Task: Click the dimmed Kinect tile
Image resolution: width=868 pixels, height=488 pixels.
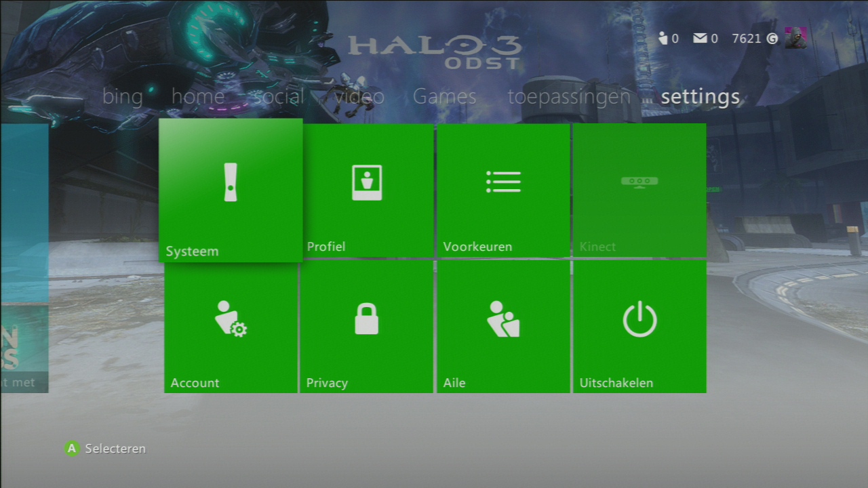Action: point(639,190)
